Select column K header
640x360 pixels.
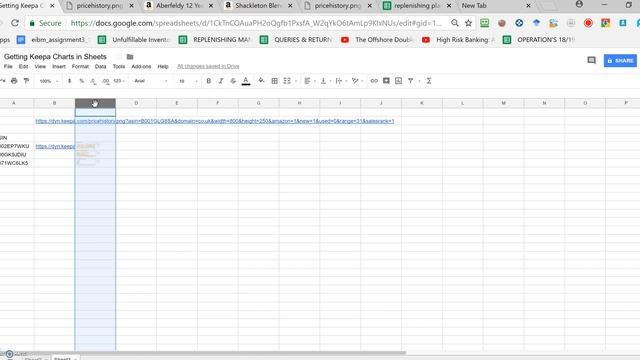(x=422, y=103)
